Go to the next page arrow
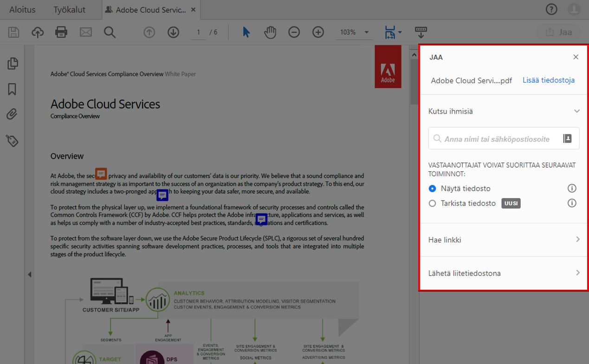 coord(173,32)
